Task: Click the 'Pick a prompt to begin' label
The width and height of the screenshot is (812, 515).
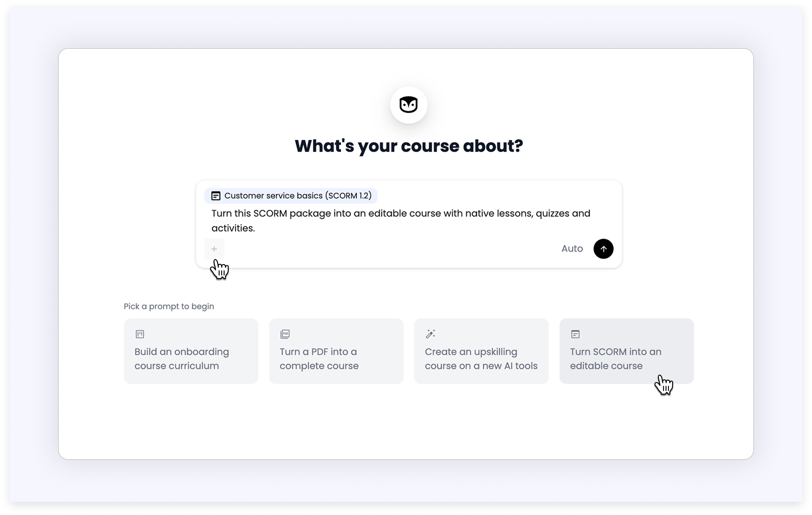Action: click(169, 306)
